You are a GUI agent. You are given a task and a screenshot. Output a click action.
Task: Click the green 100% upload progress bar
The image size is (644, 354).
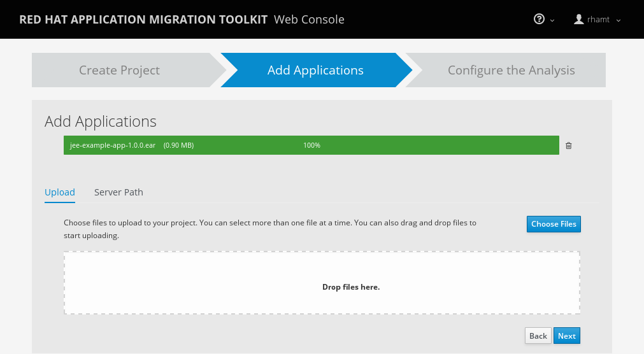(382, 145)
